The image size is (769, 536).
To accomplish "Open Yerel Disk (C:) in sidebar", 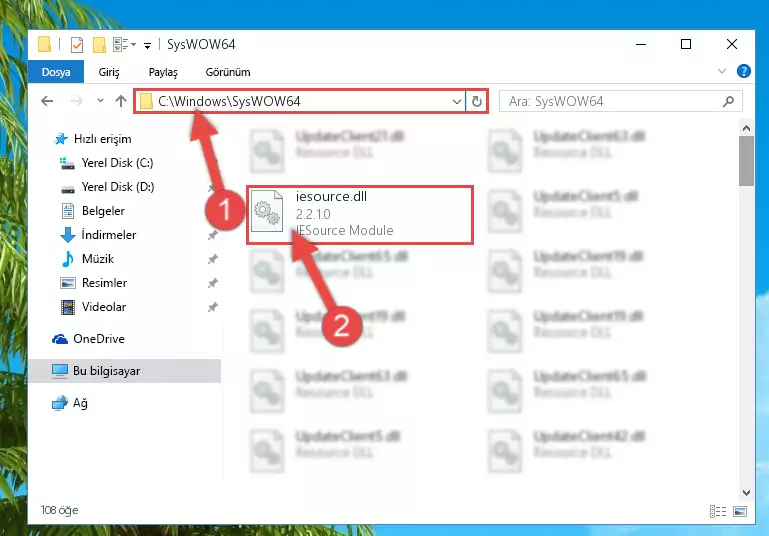I will pyautogui.click(x=117, y=163).
